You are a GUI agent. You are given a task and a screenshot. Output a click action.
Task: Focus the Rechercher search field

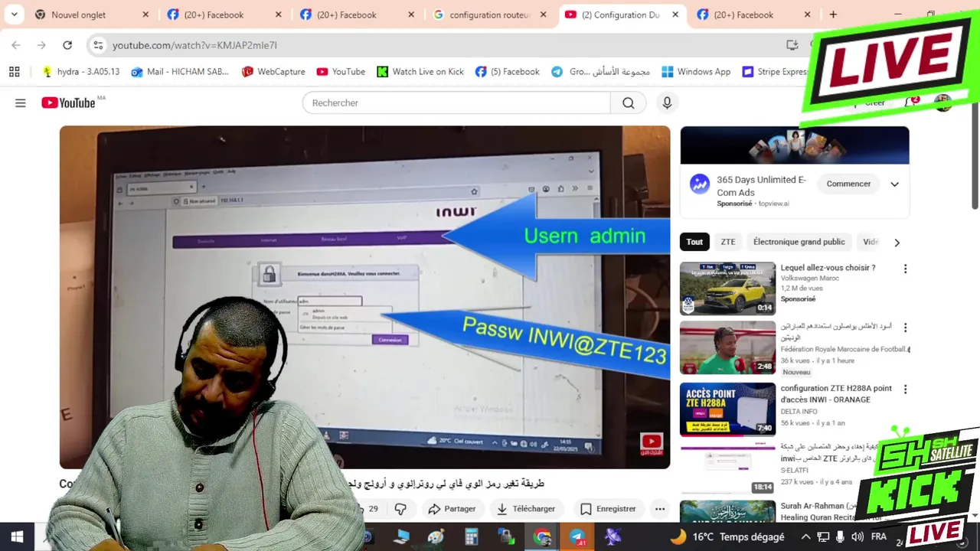pyautogui.click(x=456, y=103)
